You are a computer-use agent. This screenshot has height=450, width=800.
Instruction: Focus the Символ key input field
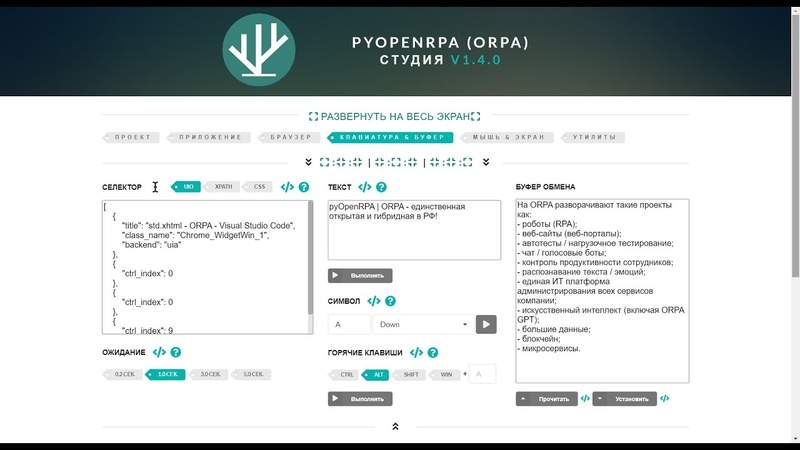pyautogui.click(x=349, y=324)
